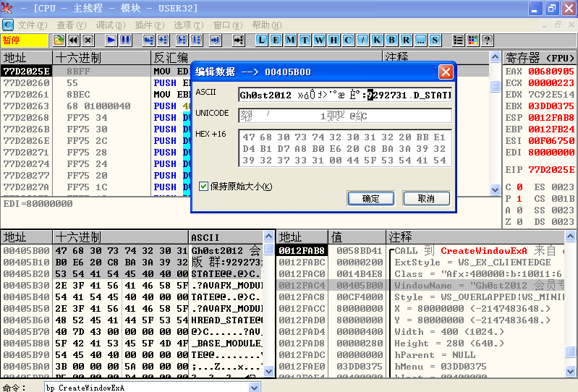
Task: Click the 暂停 status indicator
Action: 25,41
